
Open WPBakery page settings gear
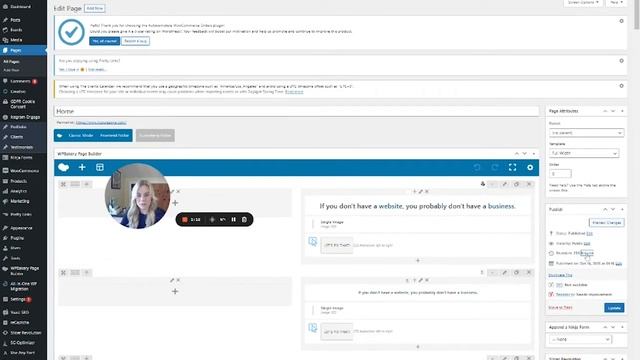pyautogui.click(x=530, y=167)
